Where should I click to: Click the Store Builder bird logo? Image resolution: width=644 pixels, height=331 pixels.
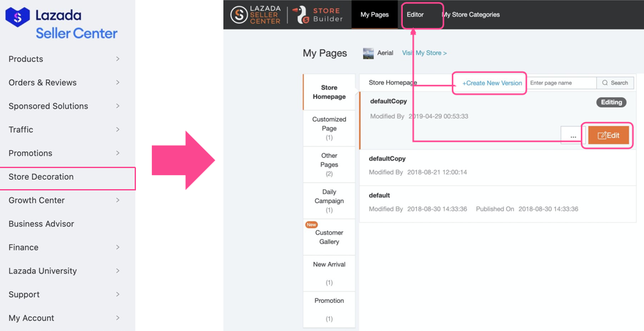(x=303, y=15)
